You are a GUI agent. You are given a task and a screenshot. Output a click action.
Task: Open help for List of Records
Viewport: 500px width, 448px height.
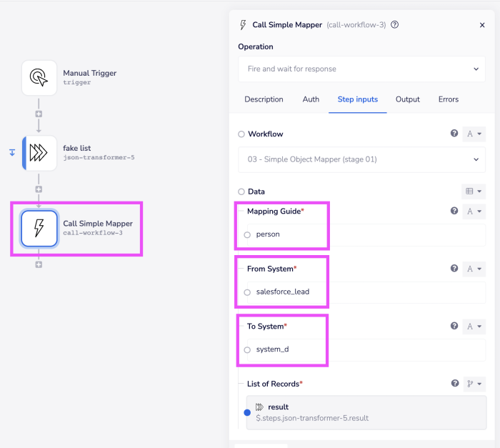[x=454, y=384]
